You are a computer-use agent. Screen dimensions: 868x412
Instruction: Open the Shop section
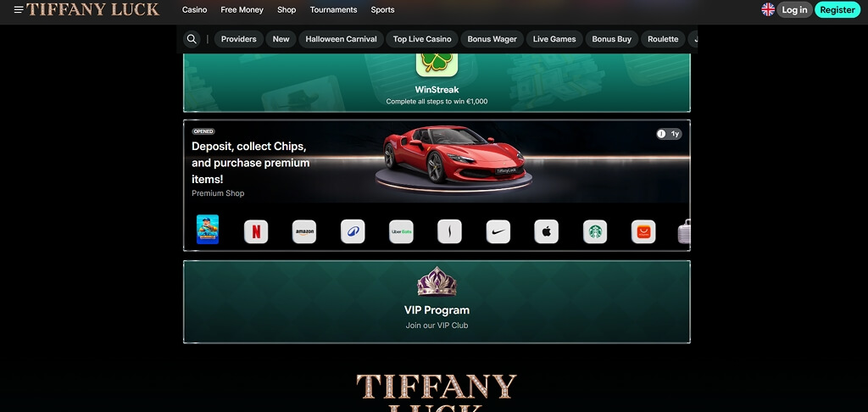[287, 9]
